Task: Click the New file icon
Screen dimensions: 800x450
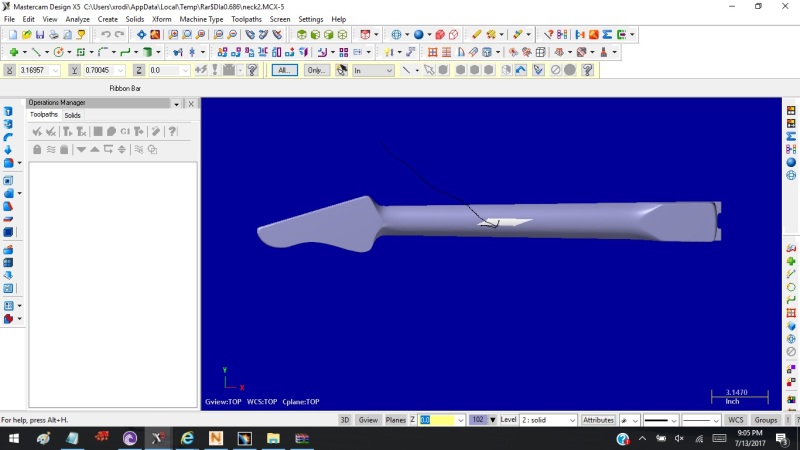Action: [13, 35]
